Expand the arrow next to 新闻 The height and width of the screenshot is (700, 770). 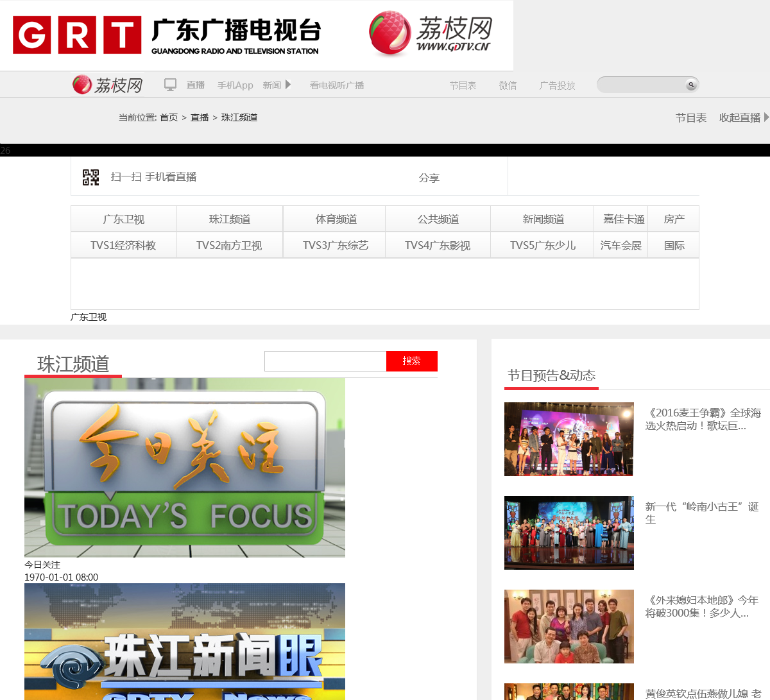coord(288,85)
